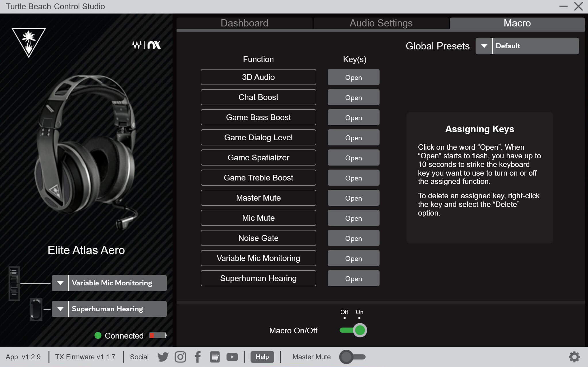Click the headset volume wheel thumbnail

point(14,283)
